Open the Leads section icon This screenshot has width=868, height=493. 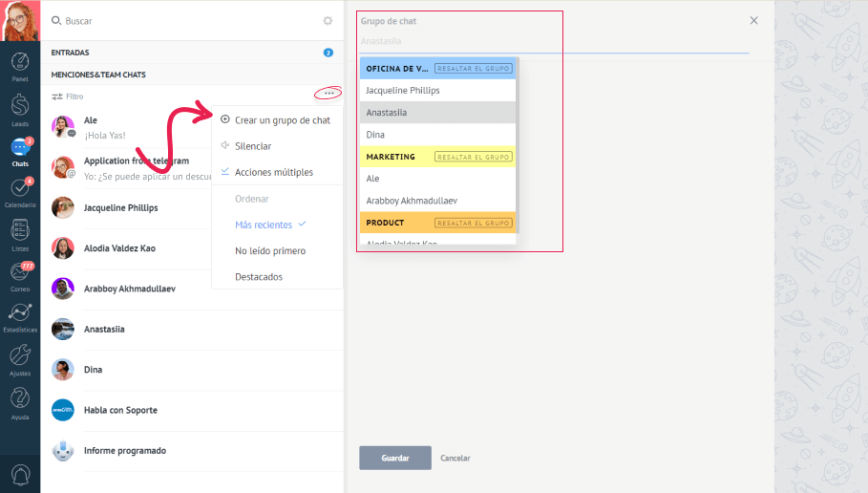(19, 107)
